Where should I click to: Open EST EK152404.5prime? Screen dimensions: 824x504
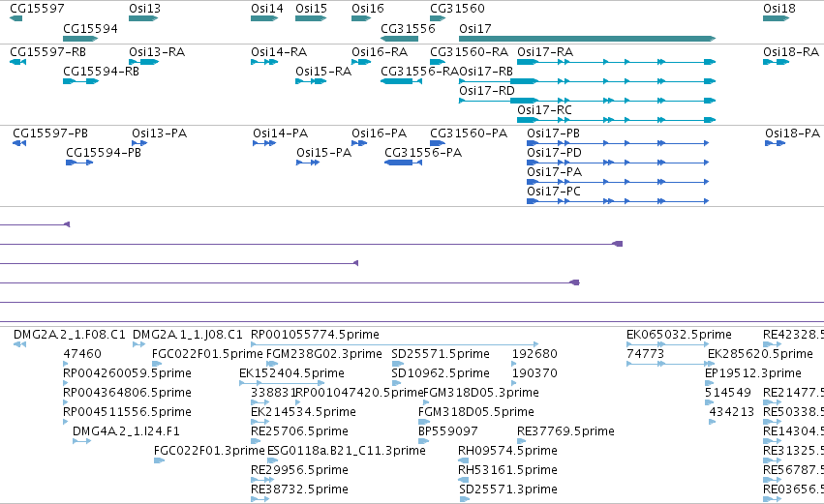click(x=291, y=373)
